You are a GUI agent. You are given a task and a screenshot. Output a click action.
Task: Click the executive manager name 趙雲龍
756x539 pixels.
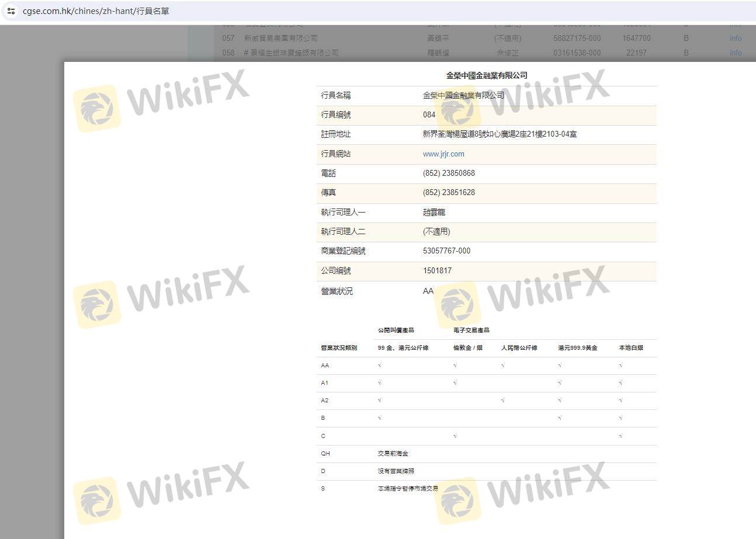tap(434, 213)
